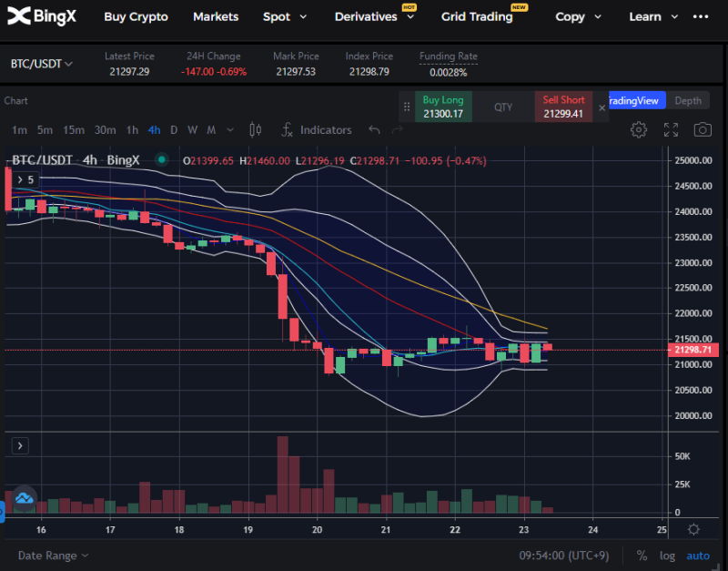Screen dimensions: 728x571
Task: Open the Markets page
Action: point(216,16)
